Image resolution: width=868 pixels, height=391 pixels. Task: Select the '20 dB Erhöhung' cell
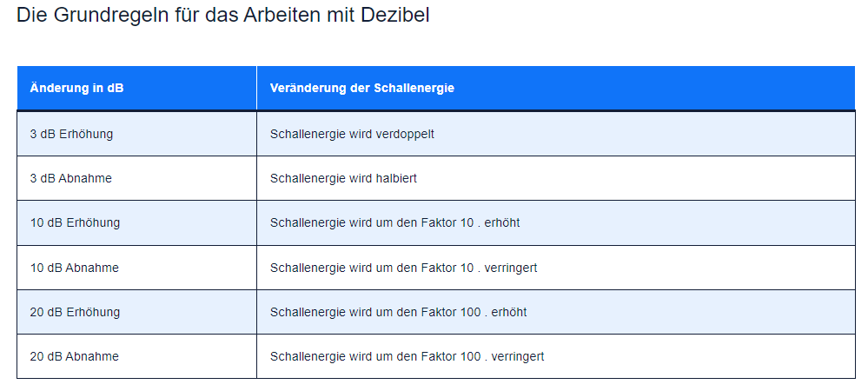[x=76, y=312]
